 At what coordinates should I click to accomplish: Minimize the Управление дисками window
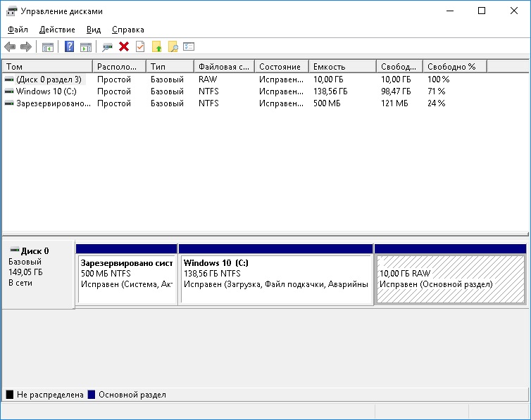[x=450, y=11]
